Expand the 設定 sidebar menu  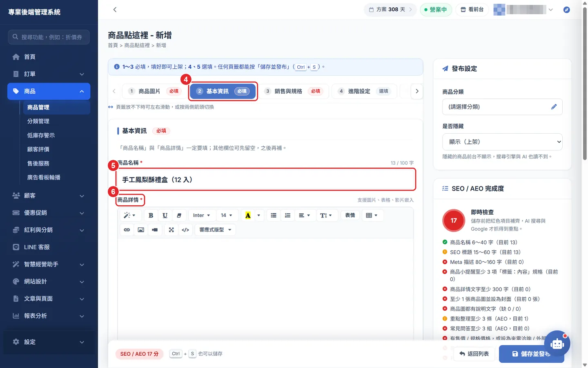click(49, 342)
